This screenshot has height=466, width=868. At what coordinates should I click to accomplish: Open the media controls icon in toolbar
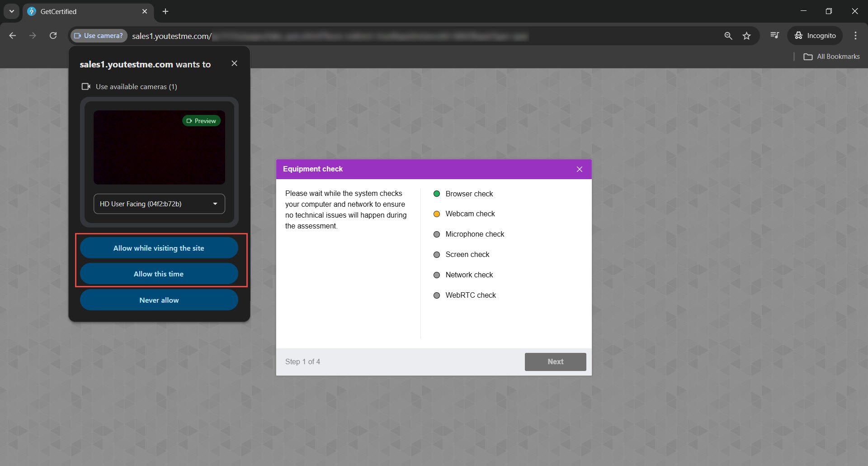click(774, 36)
